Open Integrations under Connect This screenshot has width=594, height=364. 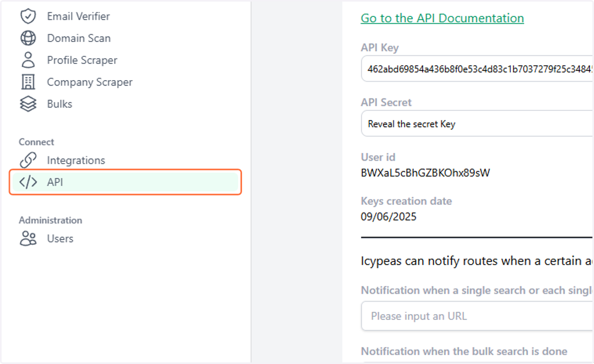click(76, 160)
